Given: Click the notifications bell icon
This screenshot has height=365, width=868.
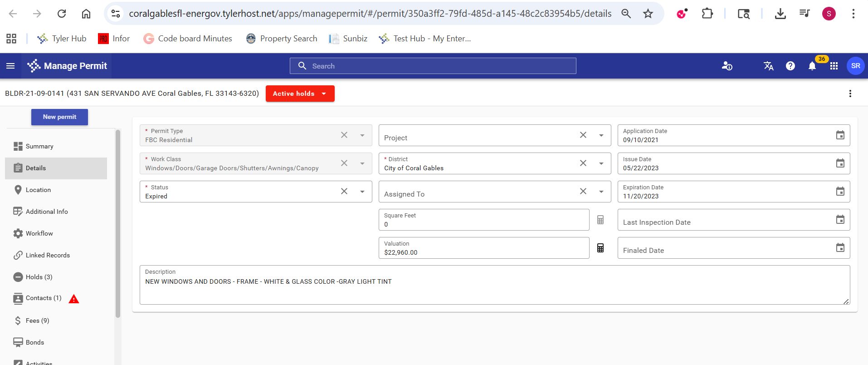Looking at the screenshot, I should pyautogui.click(x=812, y=66).
